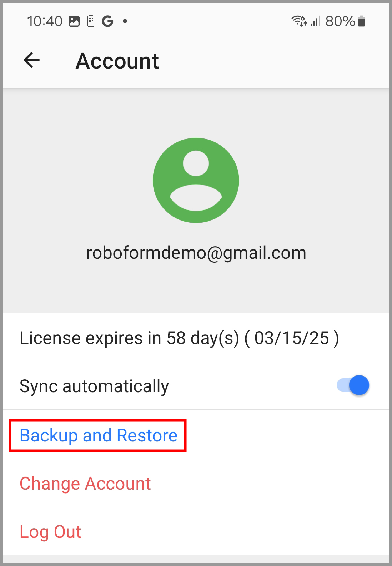Tap the Google G status bar icon
Screen dimensions: 392x566
pos(107,21)
